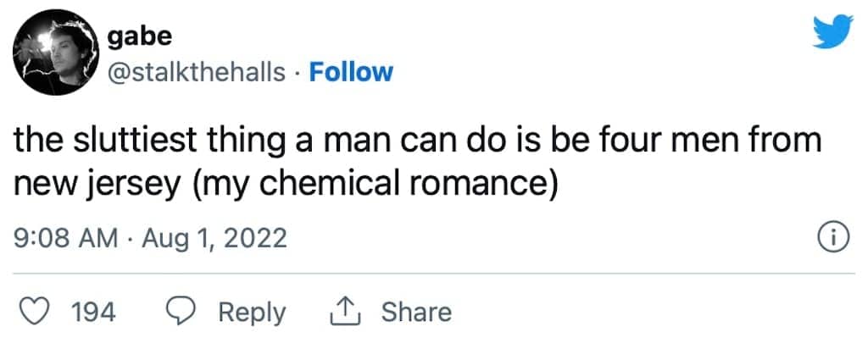Image resolution: width=868 pixels, height=343 pixels.
Task: Click the Share text label
Action: point(415,312)
